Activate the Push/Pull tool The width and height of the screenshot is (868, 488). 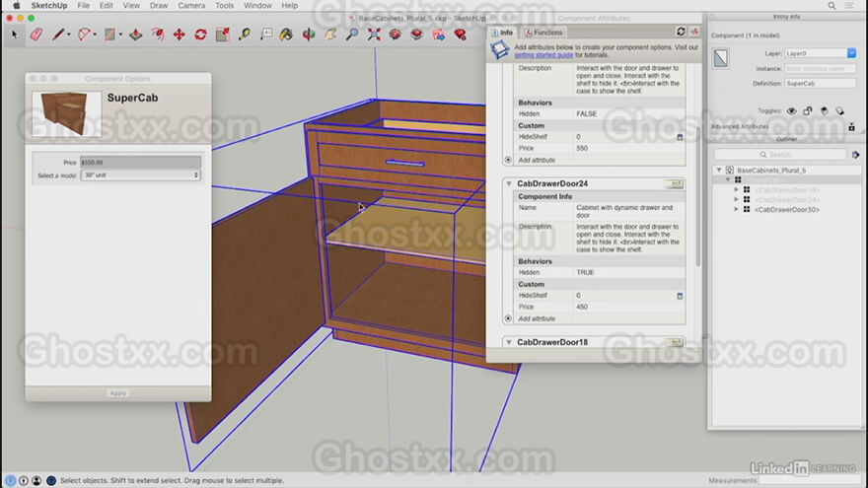136,35
